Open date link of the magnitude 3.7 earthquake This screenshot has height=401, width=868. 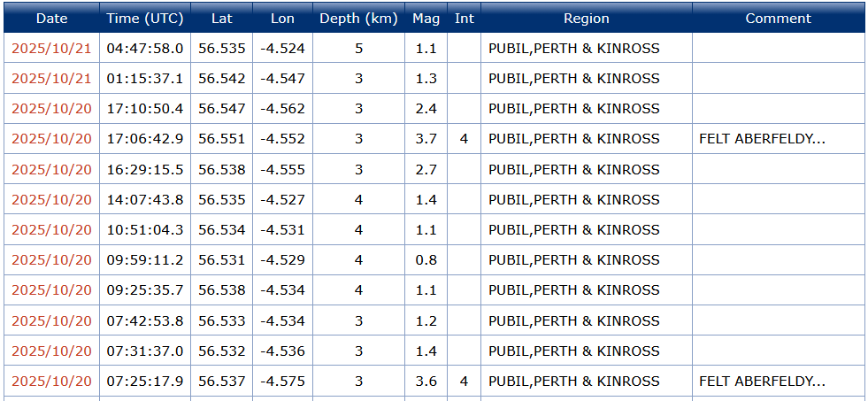click(51, 139)
